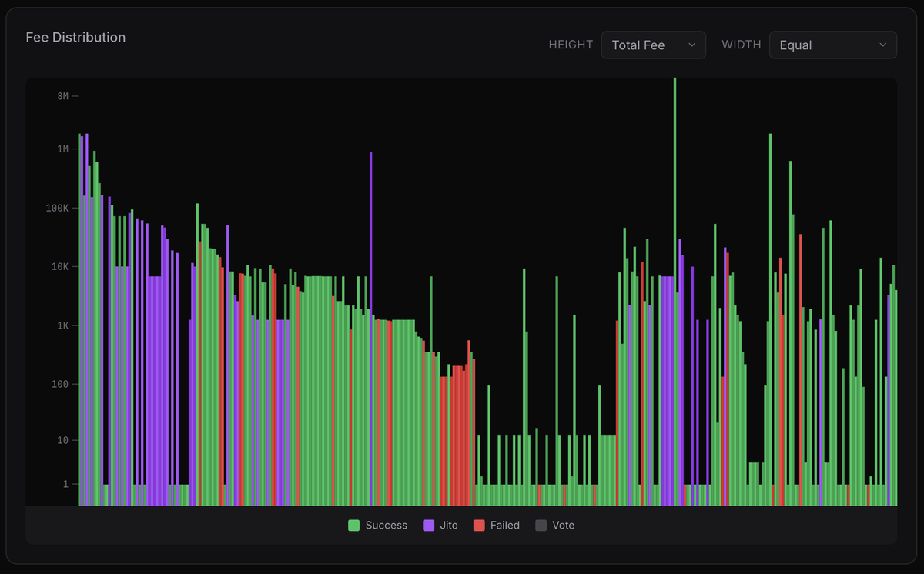Click the 1K axis label

(63, 326)
